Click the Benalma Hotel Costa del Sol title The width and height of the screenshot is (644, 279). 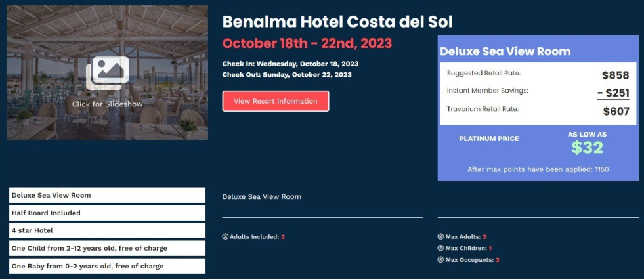pos(337,21)
